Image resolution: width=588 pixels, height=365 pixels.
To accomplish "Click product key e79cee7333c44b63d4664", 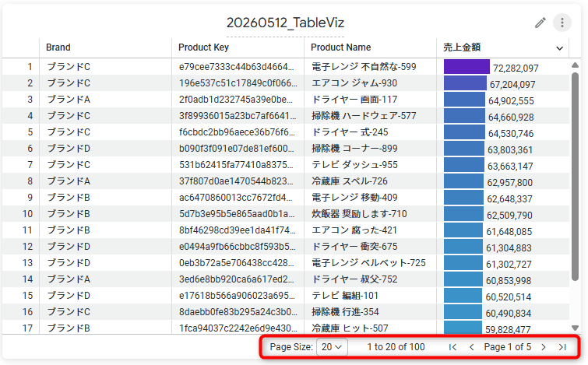I will [236, 67].
